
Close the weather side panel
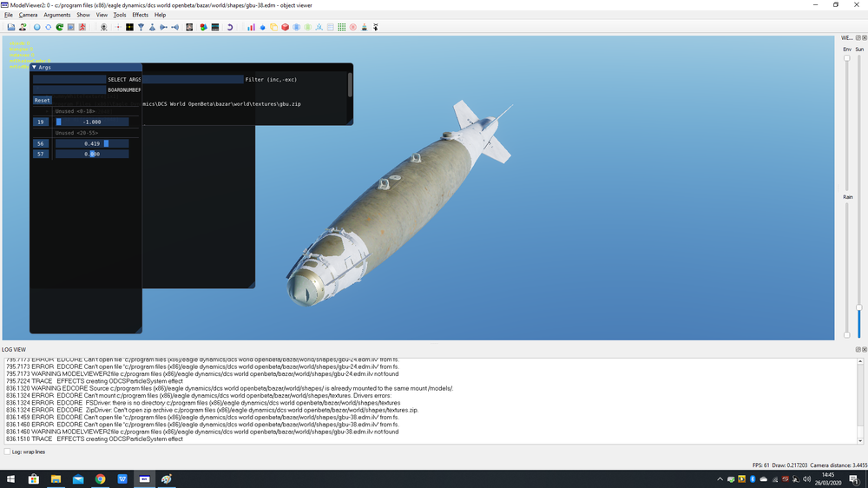pyautogui.click(x=865, y=37)
